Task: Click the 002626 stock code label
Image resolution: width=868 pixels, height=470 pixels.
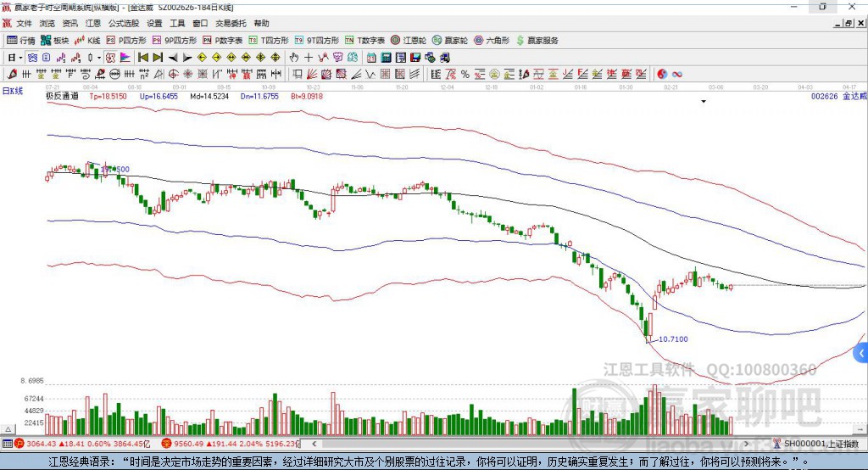Action: point(824,96)
